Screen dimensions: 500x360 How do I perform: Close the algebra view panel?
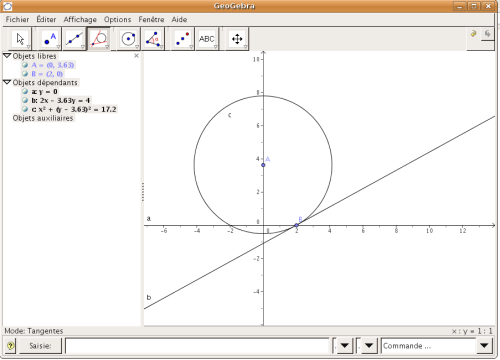[x=136, y=56]
